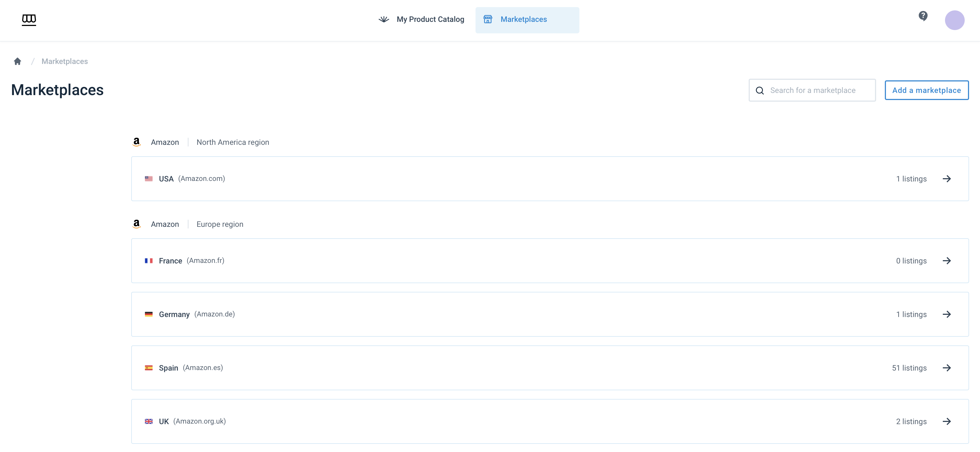Image resolution: width=980 pixels, height=452 pixels.
Task: Click the Add a marketplace button
Action: coord(927,90)
